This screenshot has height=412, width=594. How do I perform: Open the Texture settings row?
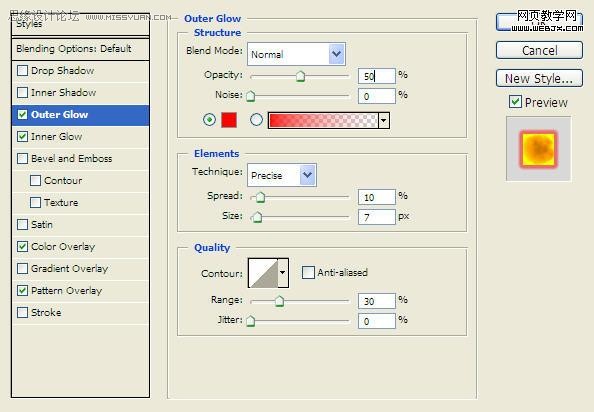80,203
